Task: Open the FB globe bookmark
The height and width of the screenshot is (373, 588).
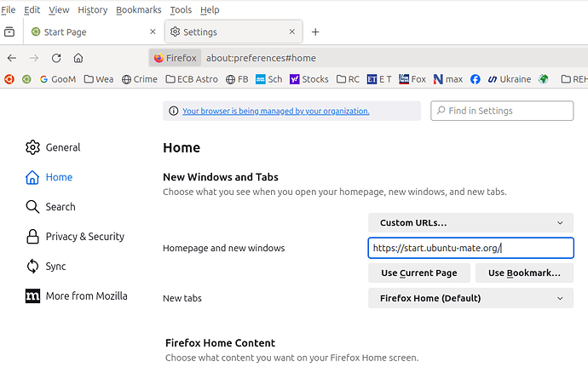Action: click(x=237, y=79)
